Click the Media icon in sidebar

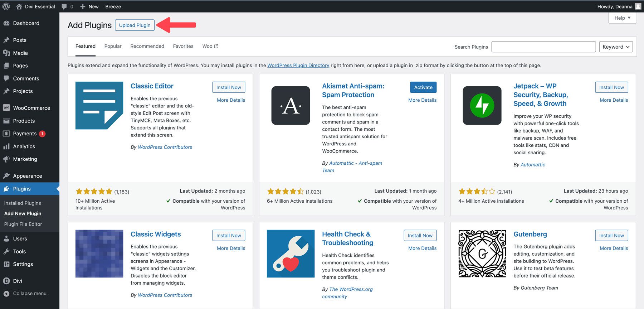point(6,53)
